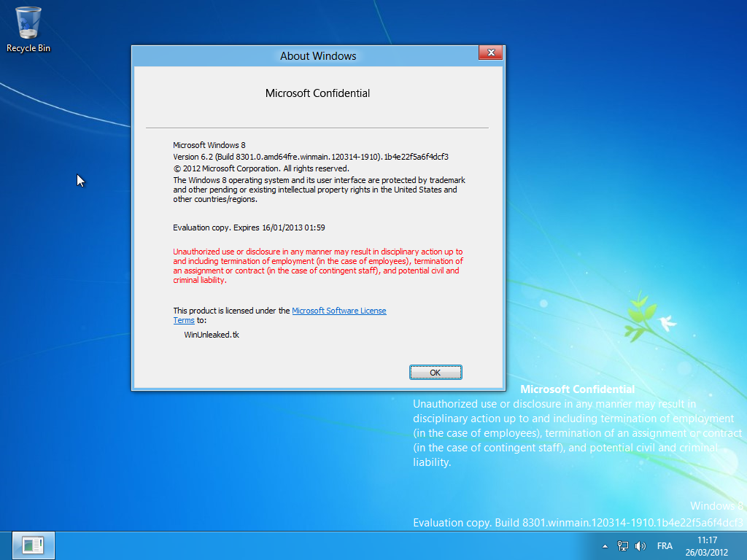
Task: Click the About Windows title bar text
Action: (x=318, y=56)
